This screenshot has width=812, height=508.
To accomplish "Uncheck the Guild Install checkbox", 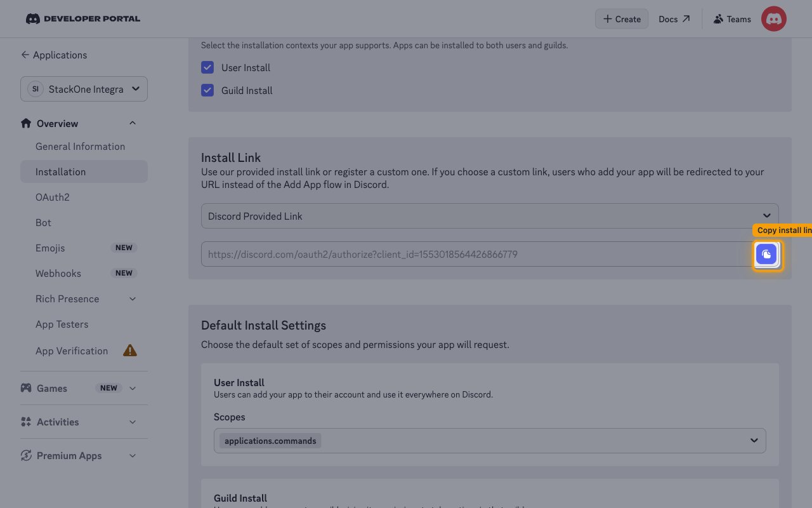I will (x=207, y=90).
